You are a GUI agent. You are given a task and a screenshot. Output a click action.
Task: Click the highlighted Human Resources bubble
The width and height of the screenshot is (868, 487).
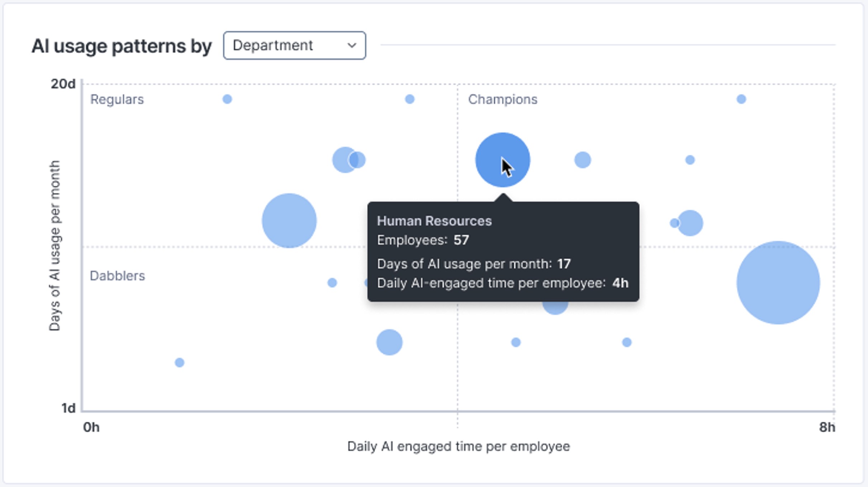click(x=502, y=160)
